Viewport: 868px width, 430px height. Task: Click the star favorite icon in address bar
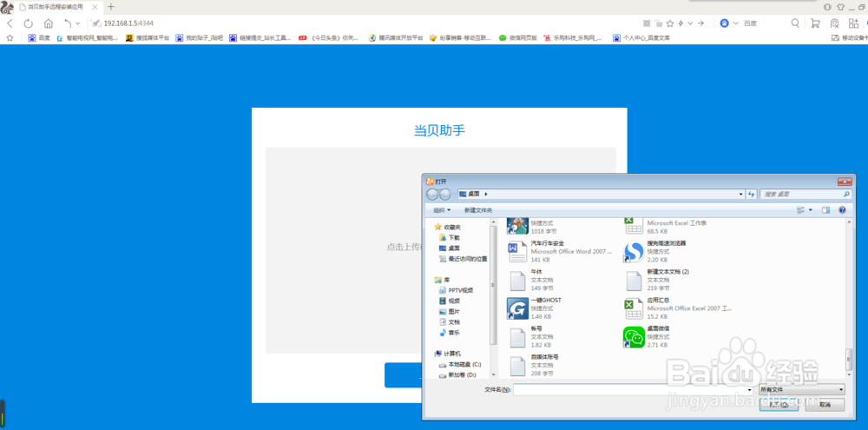coord(670,23)
